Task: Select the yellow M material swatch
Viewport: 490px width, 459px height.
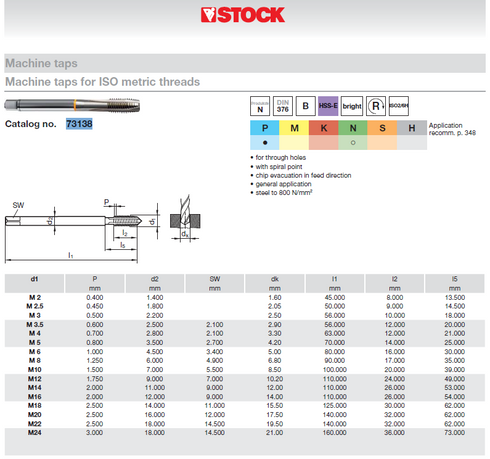Action: point(294,128)
